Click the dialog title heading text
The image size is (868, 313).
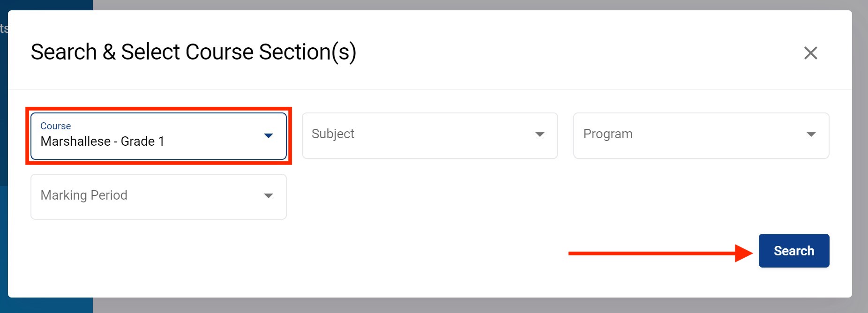coord(193,52)
